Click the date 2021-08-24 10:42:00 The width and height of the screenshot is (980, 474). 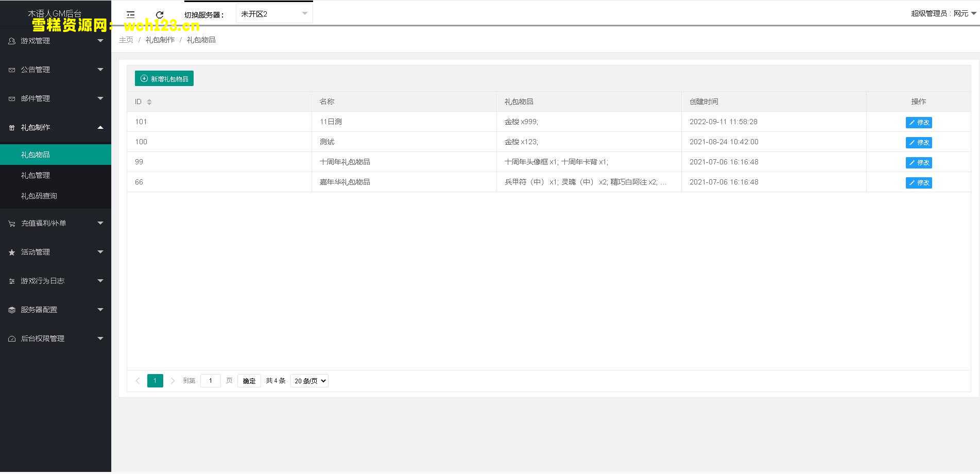pyautogui.click(x=724, y=142)
